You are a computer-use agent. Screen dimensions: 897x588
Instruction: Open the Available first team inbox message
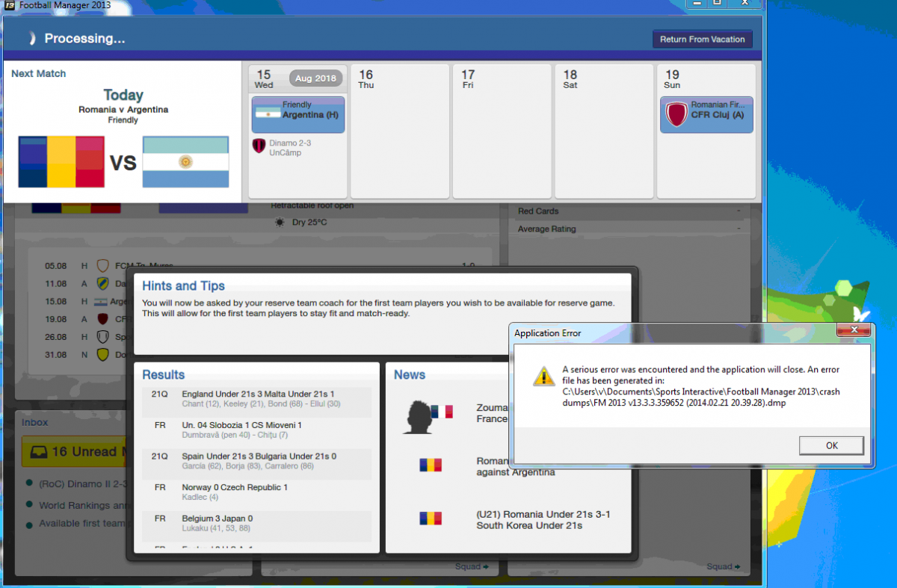(x=82, y=524)
